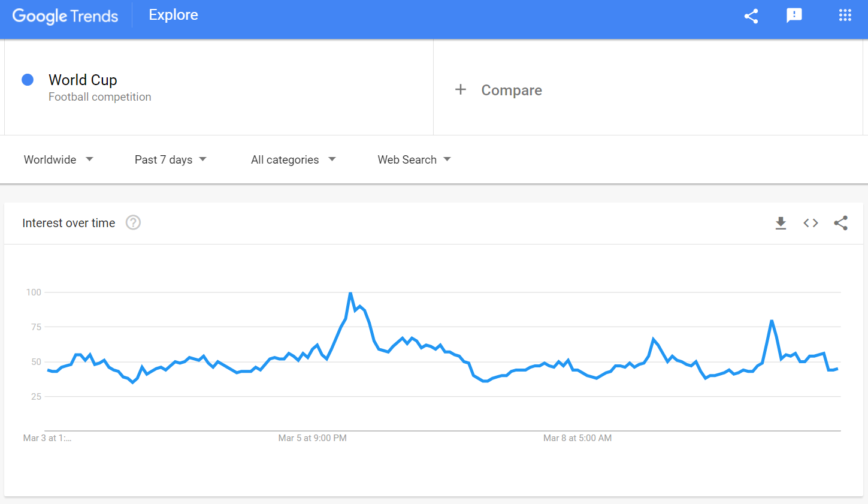The image size is (868, 504).
Task: Click the plus icon beside Compare
Action: [460, 89]
